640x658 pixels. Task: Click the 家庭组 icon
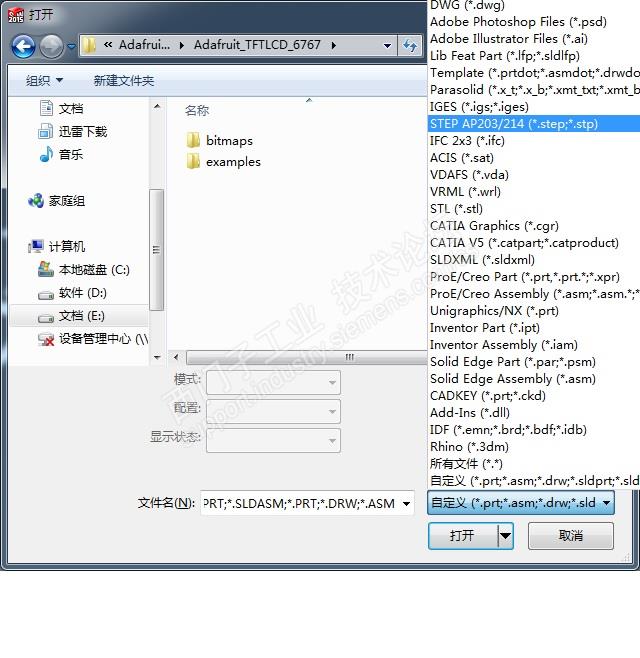[x=36, y=201]
